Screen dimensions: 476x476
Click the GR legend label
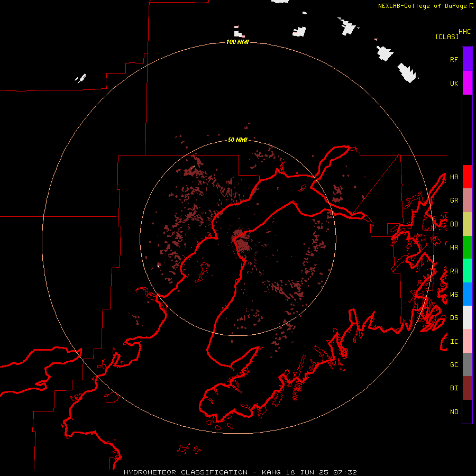(454, 200)
